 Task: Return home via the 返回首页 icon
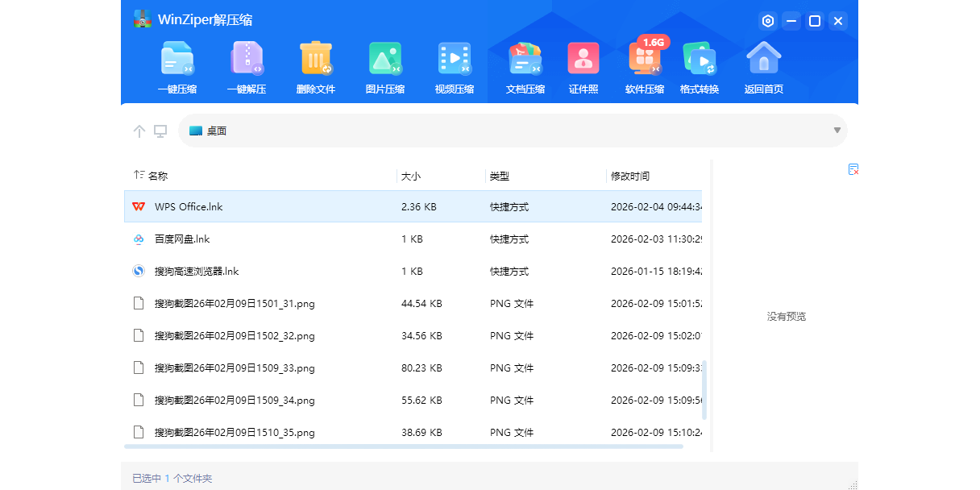click(764, 68)
